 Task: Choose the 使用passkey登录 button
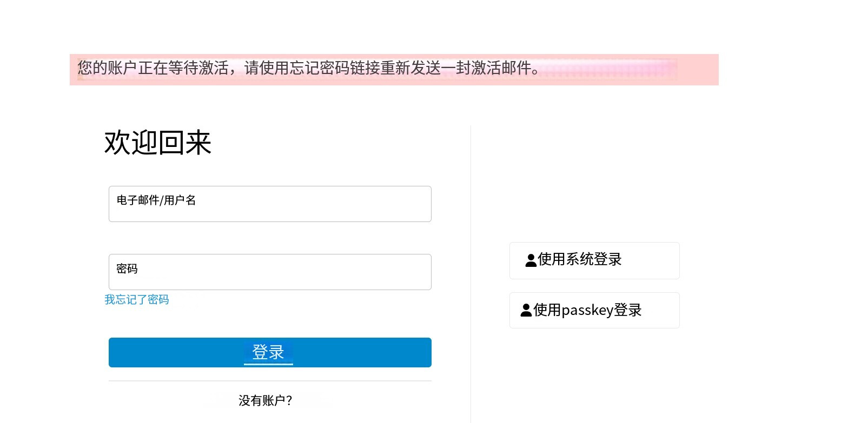pos(594,310)
